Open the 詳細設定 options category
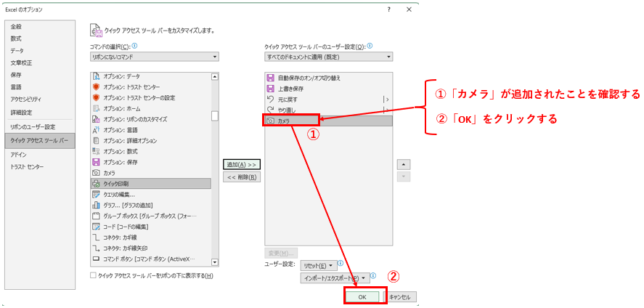This screenshot has width=644, height=308. [x=21, y=112]
